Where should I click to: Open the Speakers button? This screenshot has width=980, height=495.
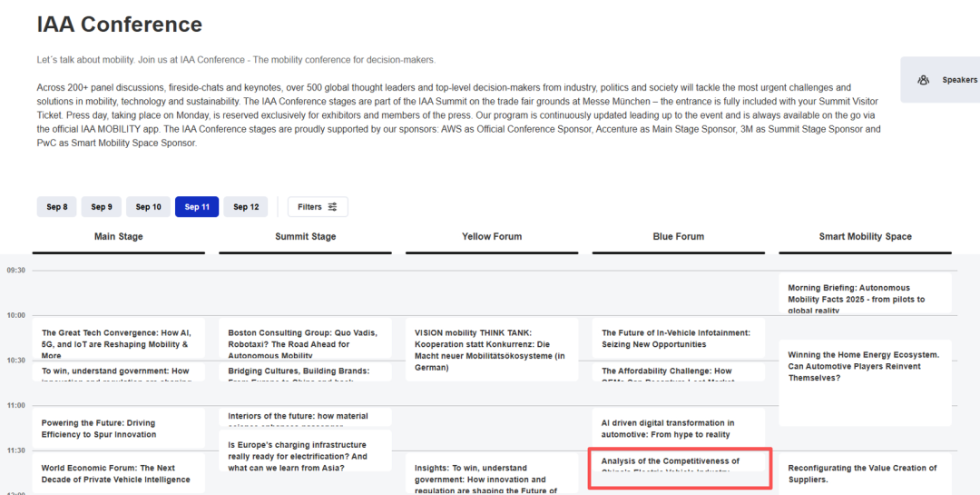pos(940,80)
